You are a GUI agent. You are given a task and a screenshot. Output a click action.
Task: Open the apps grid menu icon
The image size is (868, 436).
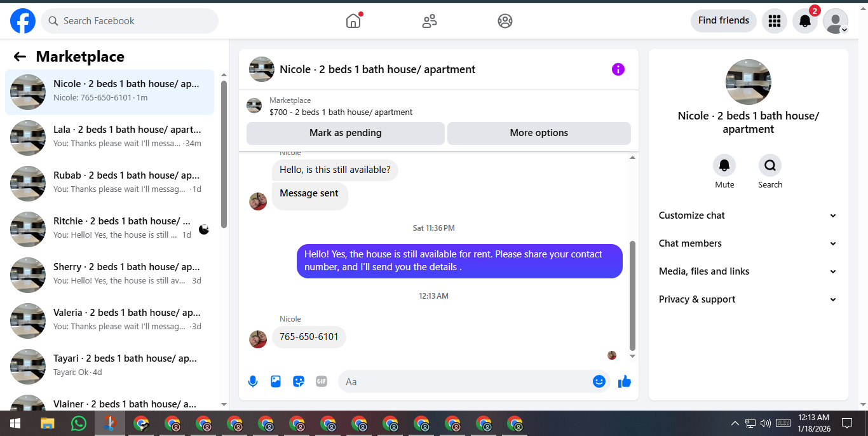pos(774,21)
